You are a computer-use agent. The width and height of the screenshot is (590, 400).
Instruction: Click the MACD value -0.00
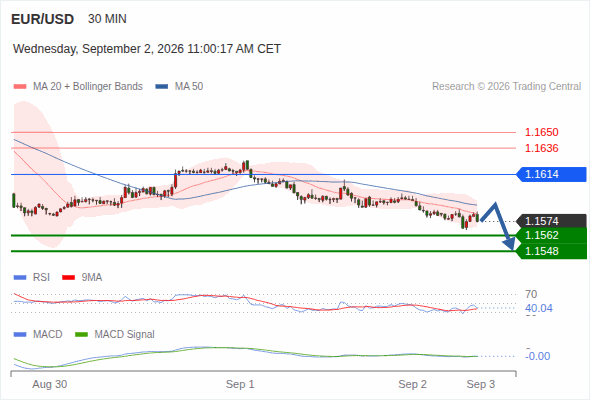point(538,356)
